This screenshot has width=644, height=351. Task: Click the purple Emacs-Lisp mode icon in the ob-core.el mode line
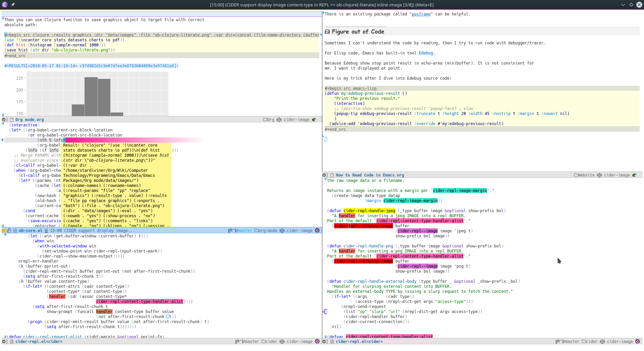click(x=317, y=231)
